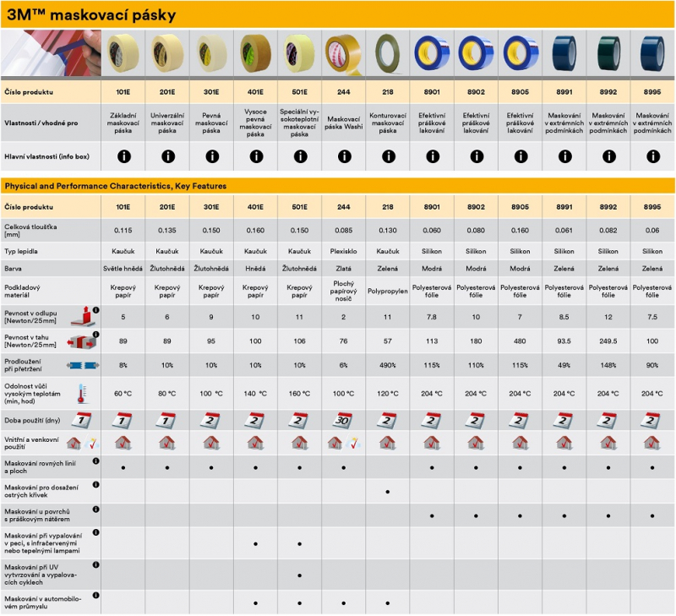Image resolution: width=676 pixels, height=616 pixels.
Task: Show info for Maskování v automobilovém průmyslu
Action: (x=96, y=596)
